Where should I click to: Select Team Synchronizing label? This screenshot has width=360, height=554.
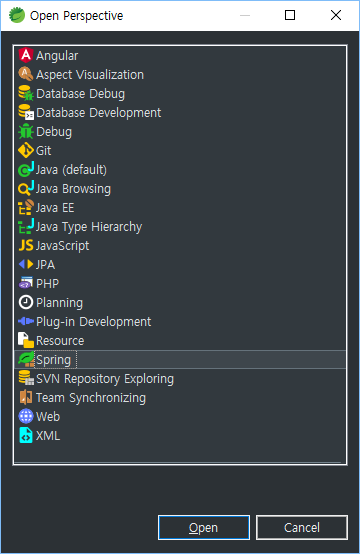(x=91, y=398)
